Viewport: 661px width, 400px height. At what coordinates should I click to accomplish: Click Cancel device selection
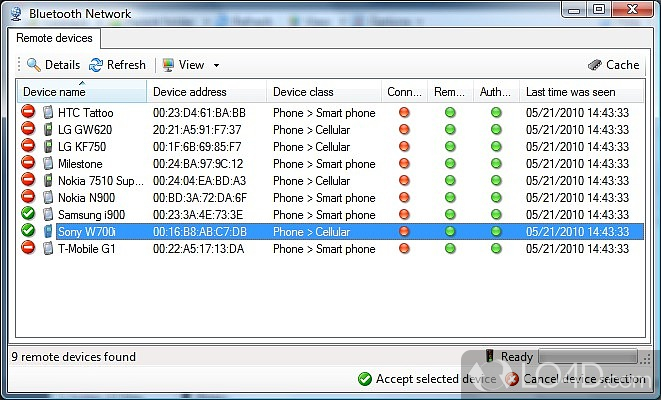pos(575,379)
